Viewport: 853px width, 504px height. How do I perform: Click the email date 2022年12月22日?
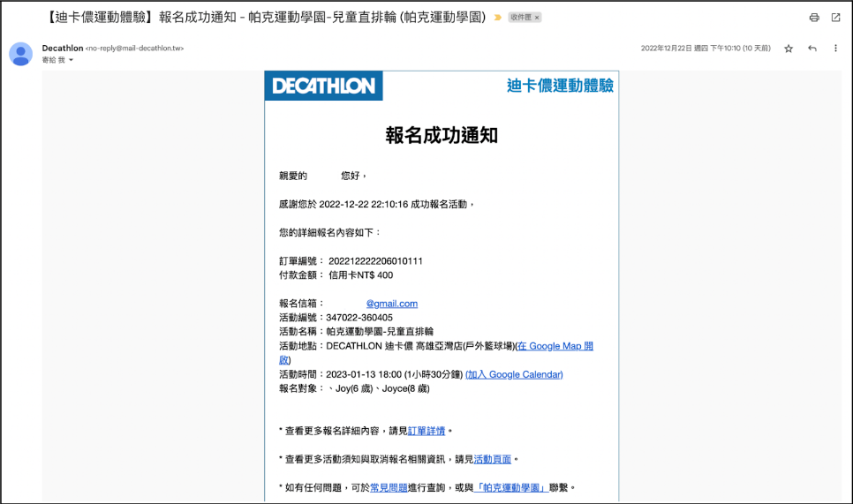[667, 49]
